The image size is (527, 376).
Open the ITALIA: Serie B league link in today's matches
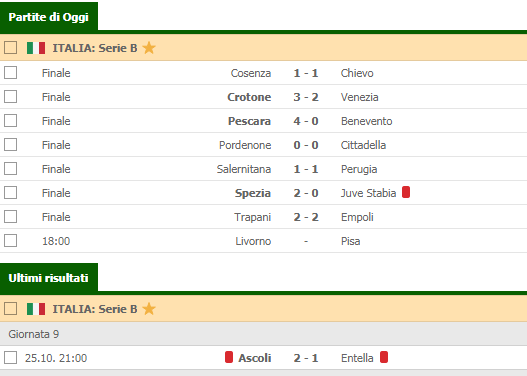click(95, 48)
